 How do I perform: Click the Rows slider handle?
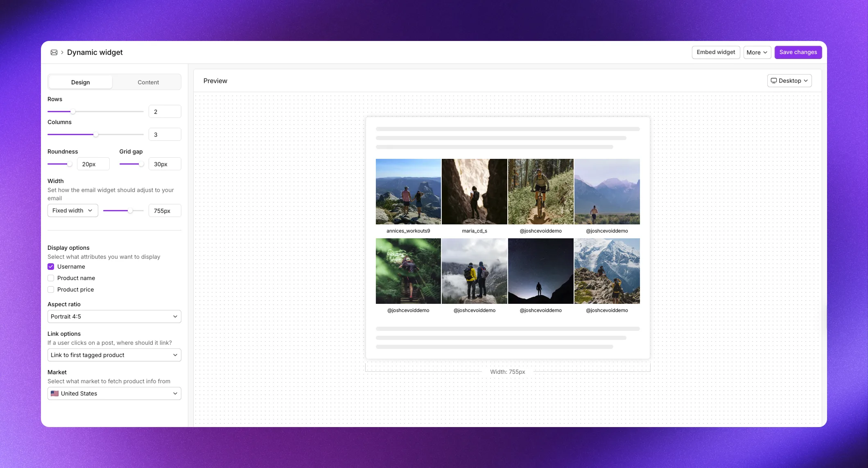tap(73, 111)
